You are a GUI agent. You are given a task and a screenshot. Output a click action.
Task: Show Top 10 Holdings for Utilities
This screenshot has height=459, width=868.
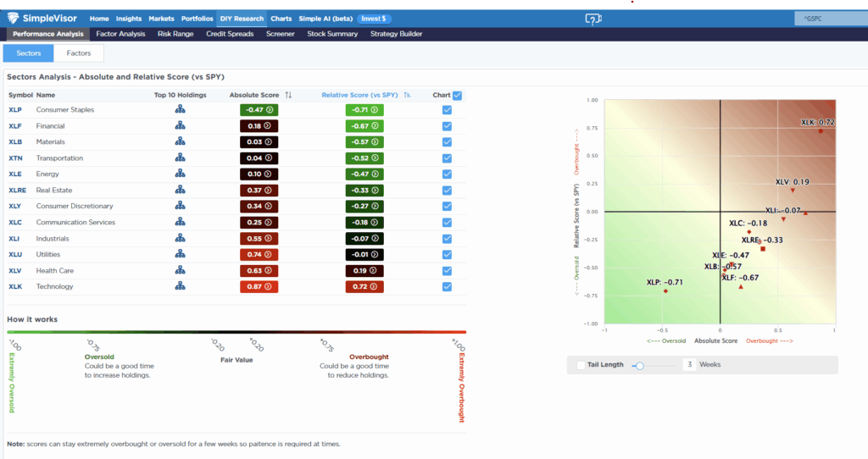pyautogui.click(x=180, y=255)
